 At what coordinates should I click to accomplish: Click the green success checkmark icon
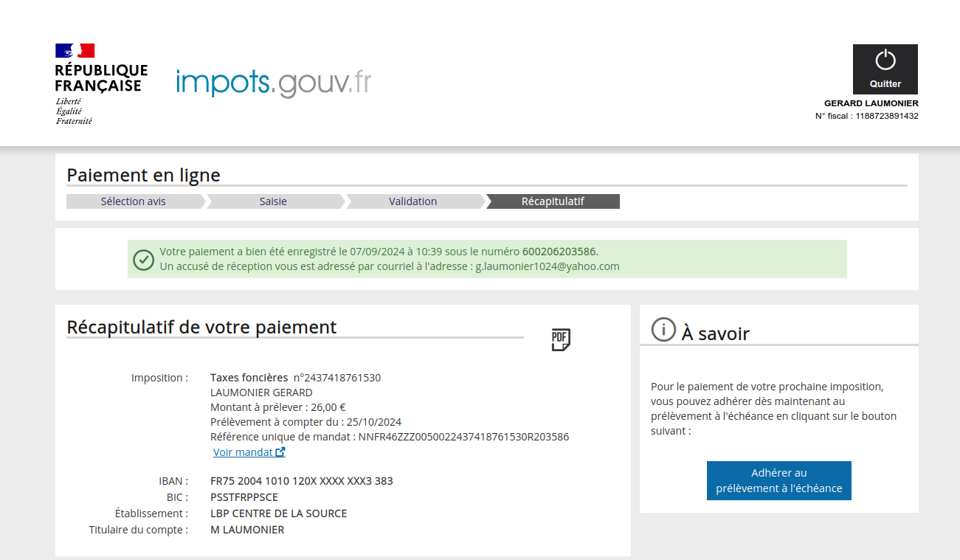(x=143, y=260)
